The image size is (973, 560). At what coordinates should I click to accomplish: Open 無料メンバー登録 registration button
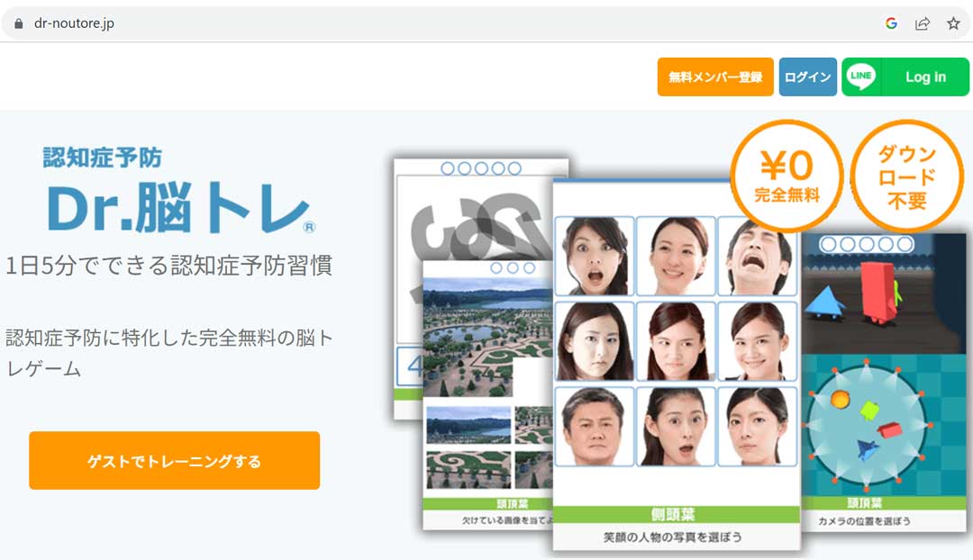point(715,77)
